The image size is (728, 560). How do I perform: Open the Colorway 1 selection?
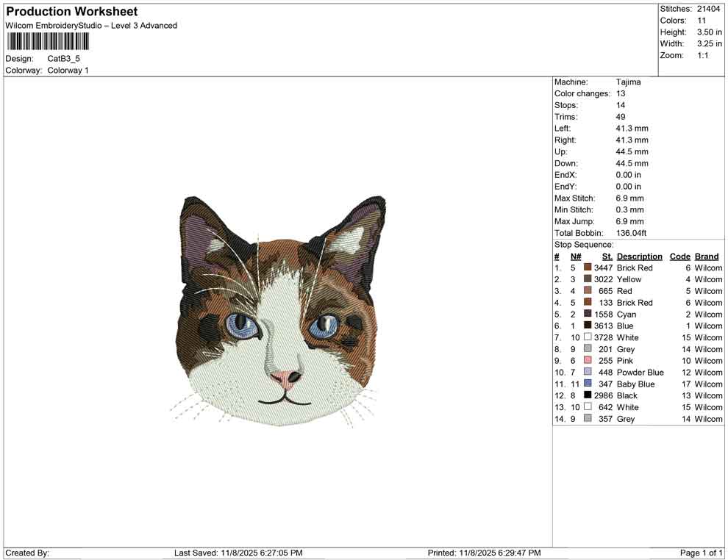68,70
